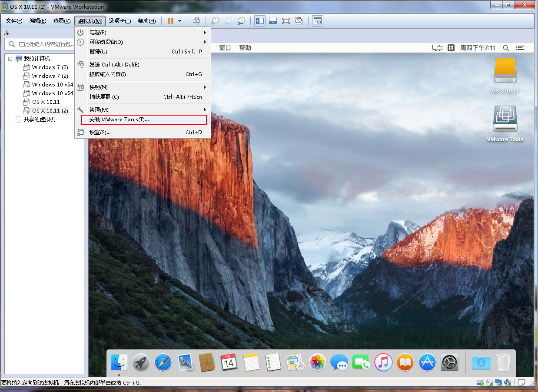This screenshot has width=538, height=392.
Task: Open FaceTime green icon in Dock
Action: pyautogui.click(x=361, y=362)
